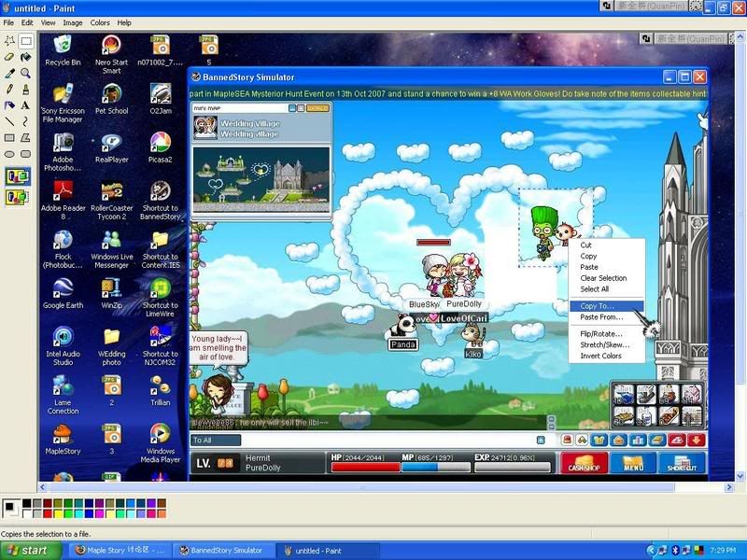Click the Picasa2 desktop icon
Image resolution: width=747 pixels, height=560 pixels.
point(160,147)
